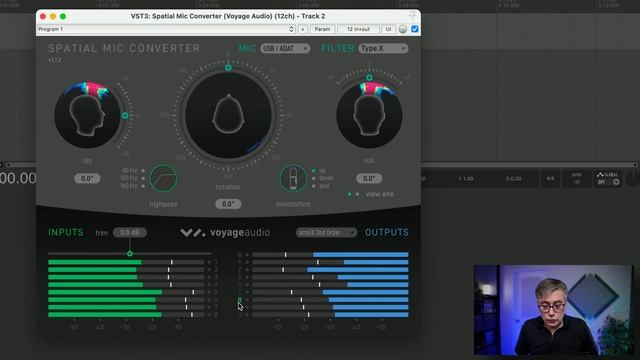Click the top-view head rotation display

pyautogui.click(x=228, y=115)
